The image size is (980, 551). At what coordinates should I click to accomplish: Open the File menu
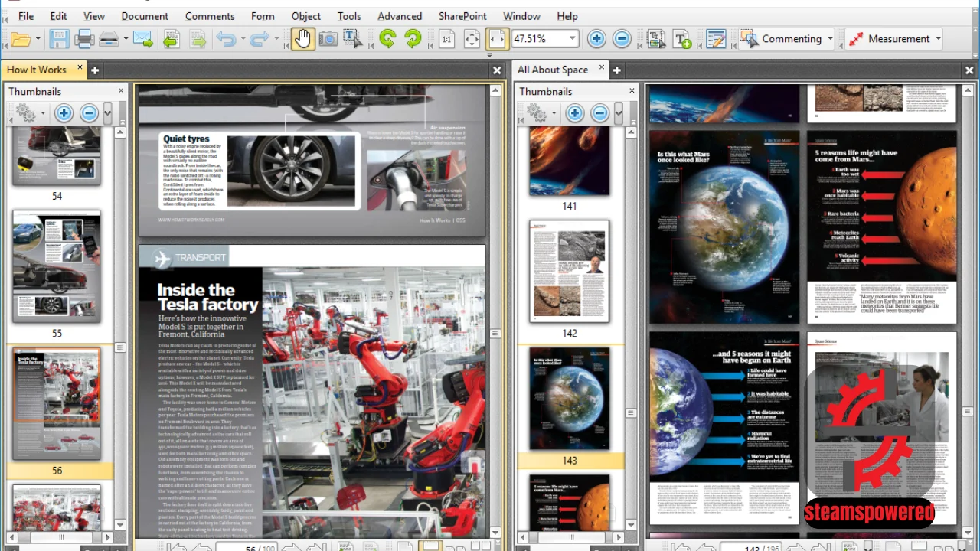25,16
